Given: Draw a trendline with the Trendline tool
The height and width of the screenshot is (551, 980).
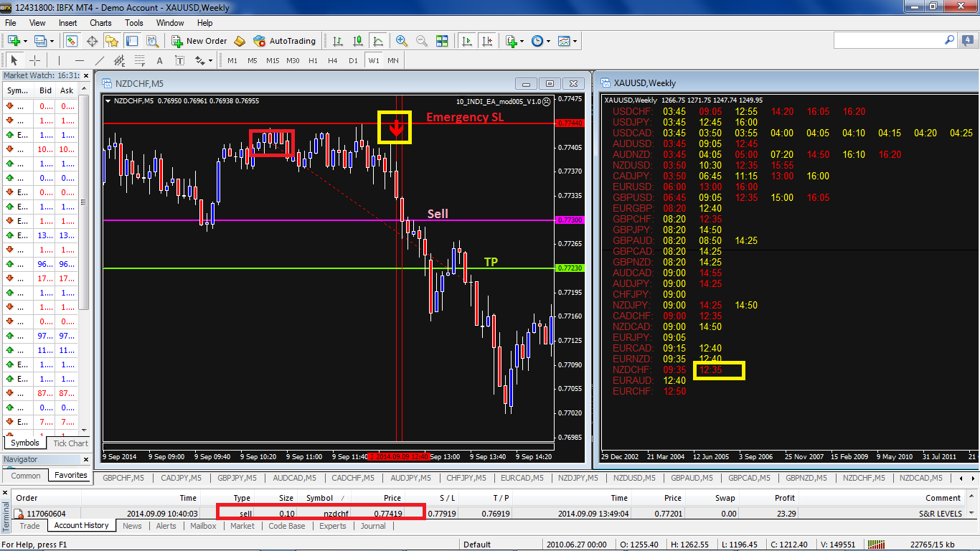Looking at the screenshot, I should [100, 61].
